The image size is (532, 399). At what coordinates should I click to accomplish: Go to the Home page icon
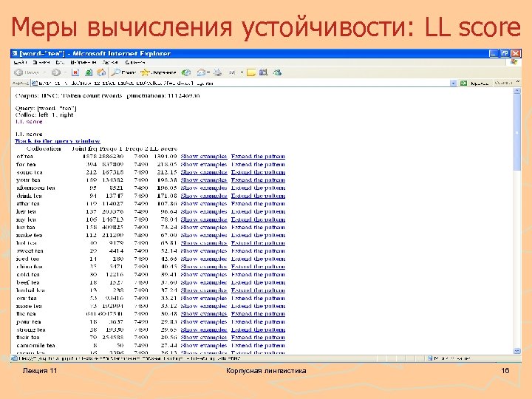coord(101,72)
